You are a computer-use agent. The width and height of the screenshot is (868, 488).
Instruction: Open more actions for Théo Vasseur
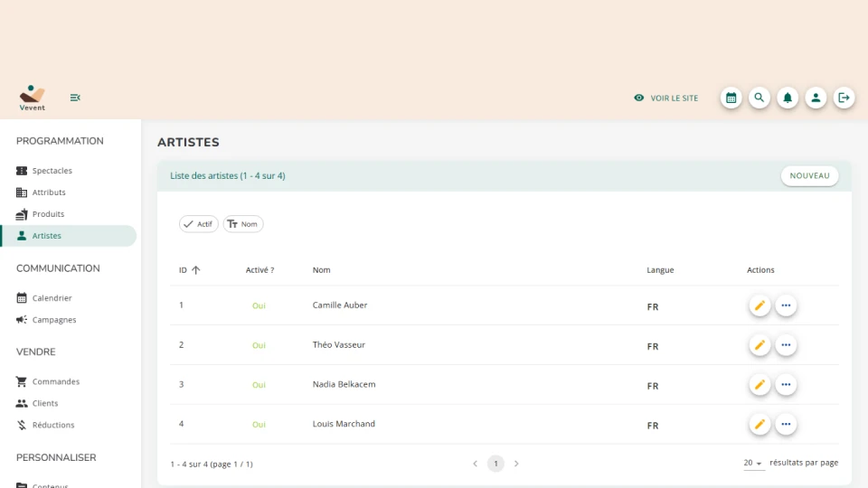pyautogui.click(x=786, y=345)
